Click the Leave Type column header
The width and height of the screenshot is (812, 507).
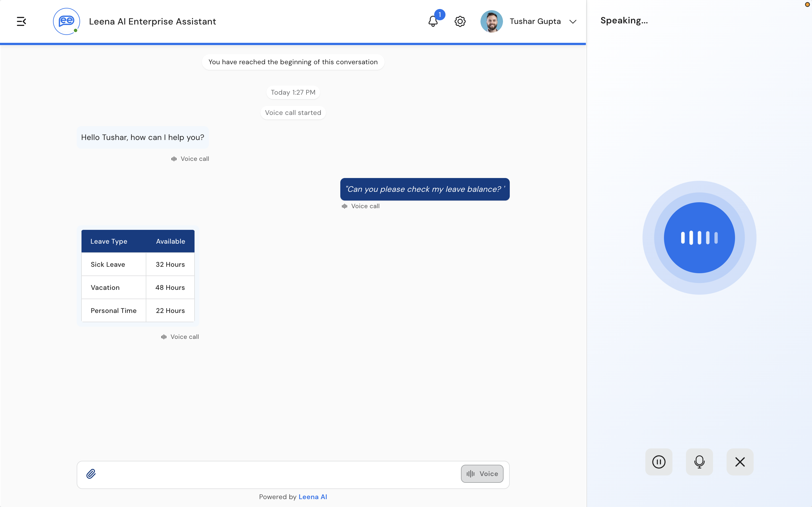tap(109, 241)
